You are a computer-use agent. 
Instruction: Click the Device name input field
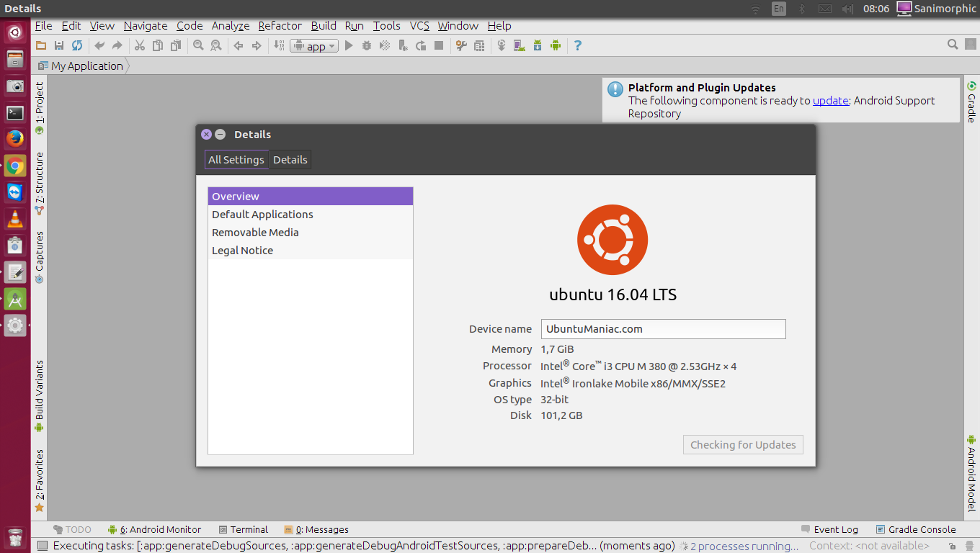[x=663, y=329]
